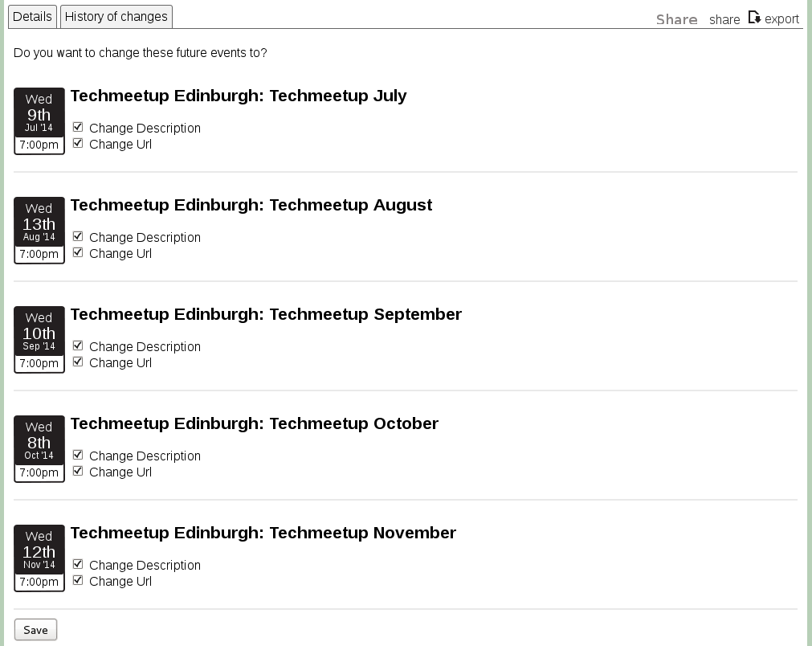Switch to History of changes tab
This screenshot has height=646, width=812.
(116, 16)
